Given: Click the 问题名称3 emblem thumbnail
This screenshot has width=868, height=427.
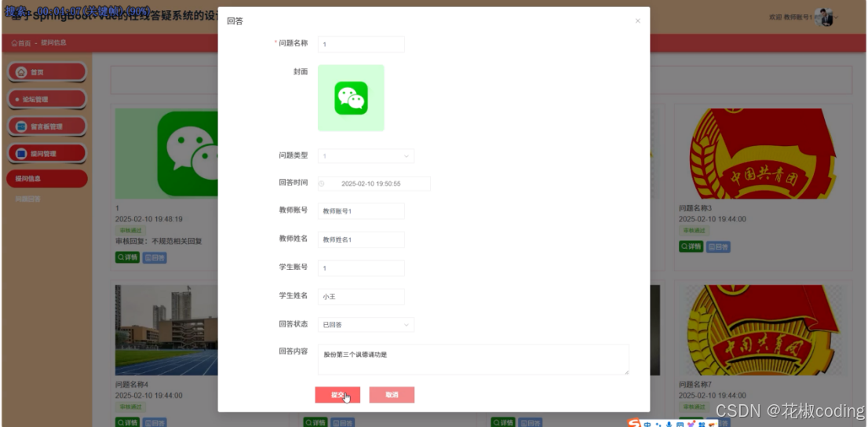Looking at the screenshot, I should [763, 153].
